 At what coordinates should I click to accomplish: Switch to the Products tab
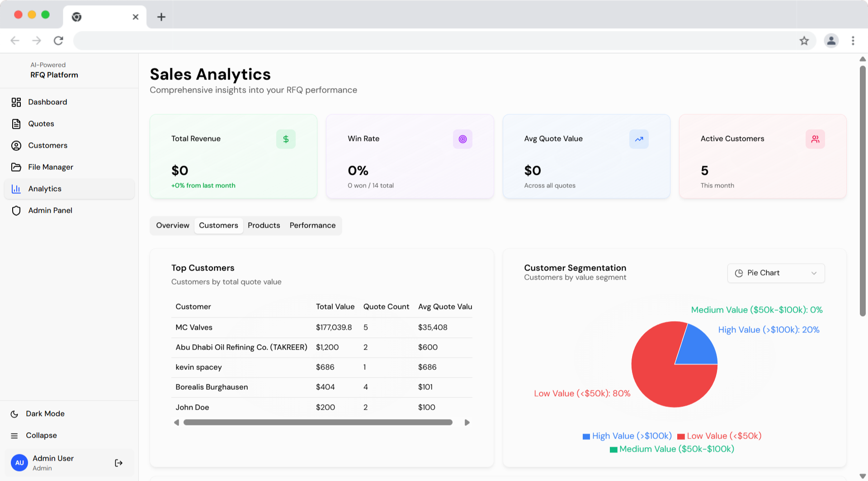tap(264, 225)
